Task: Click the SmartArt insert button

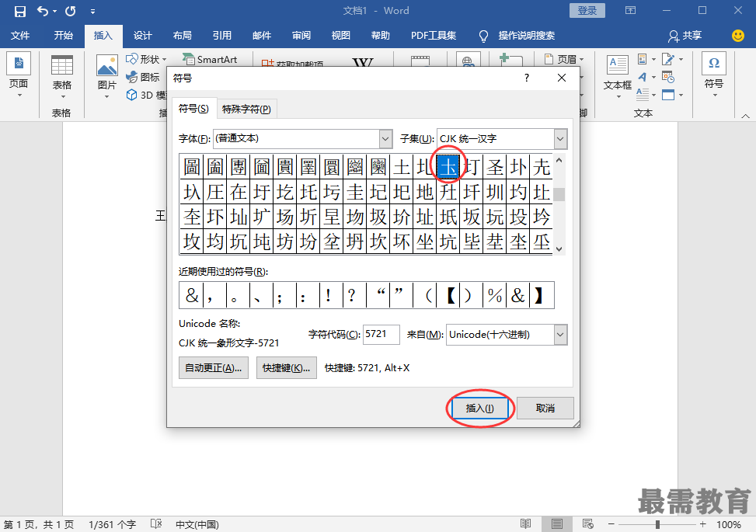Action: coord(210,59)
